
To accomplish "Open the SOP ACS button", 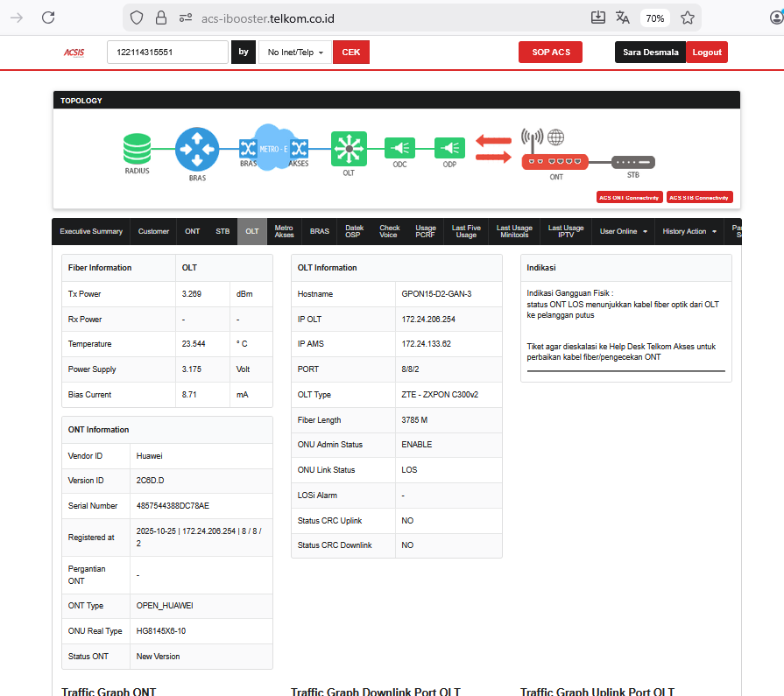I will (x=550, y=52).
